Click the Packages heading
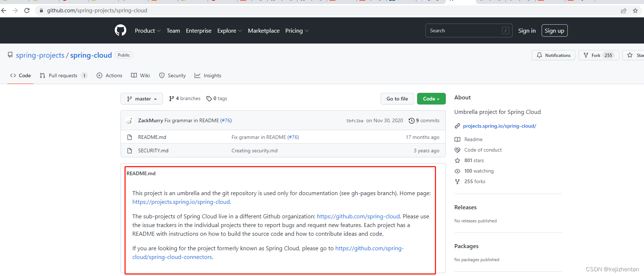644x276 pixels. [x=466, y=246]
